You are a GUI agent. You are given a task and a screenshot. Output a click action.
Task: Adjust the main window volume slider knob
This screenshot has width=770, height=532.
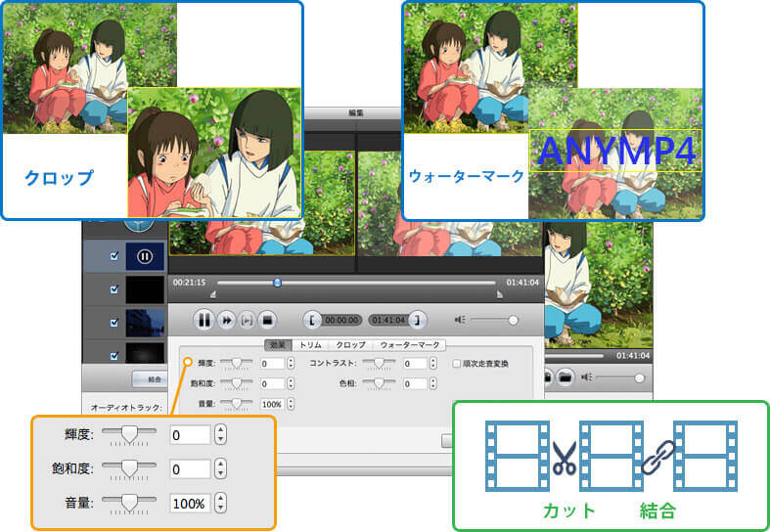click(639, 377)
